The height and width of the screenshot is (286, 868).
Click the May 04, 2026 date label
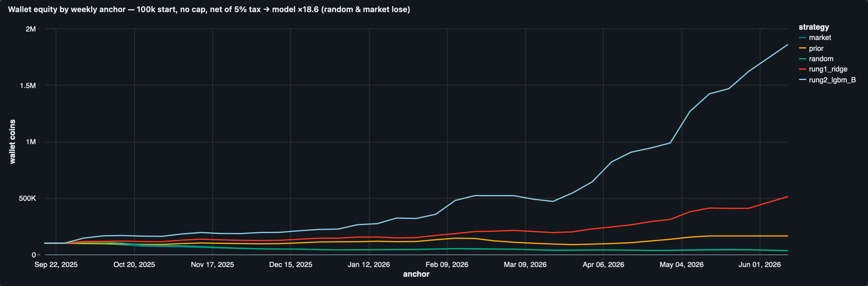click(x=682, y=265)
